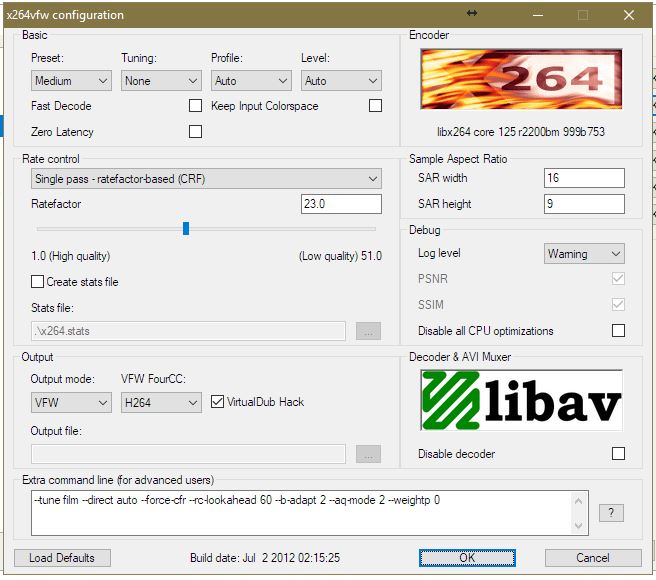Click the '1.0 (High quality)' label
The height and width of the screenshot is (580, 656).
[71, 256]
